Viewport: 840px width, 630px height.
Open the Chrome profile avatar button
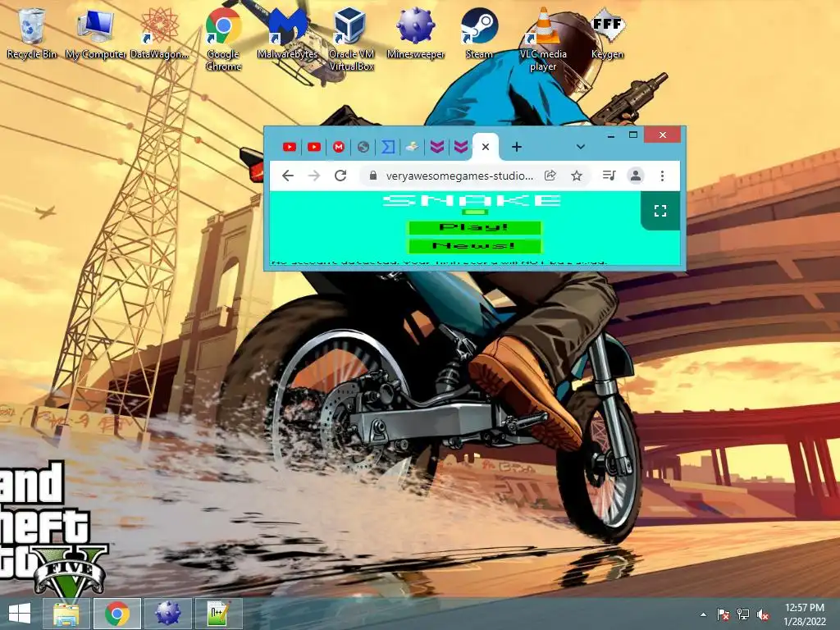pos(636,176)
